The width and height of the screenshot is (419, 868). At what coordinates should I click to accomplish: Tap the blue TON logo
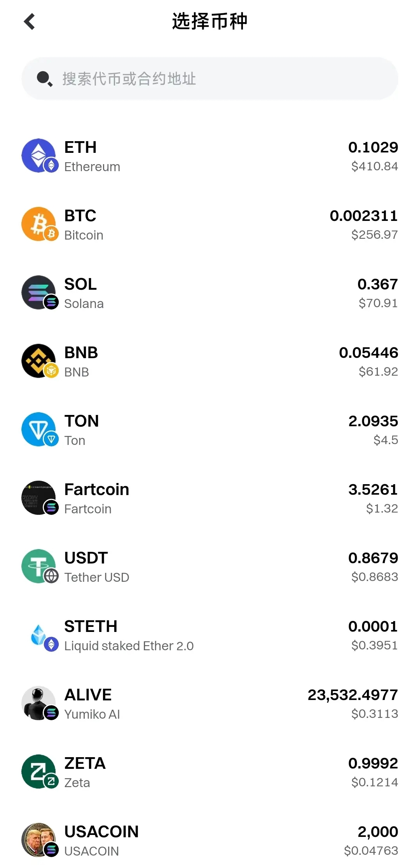coord(39,429)
